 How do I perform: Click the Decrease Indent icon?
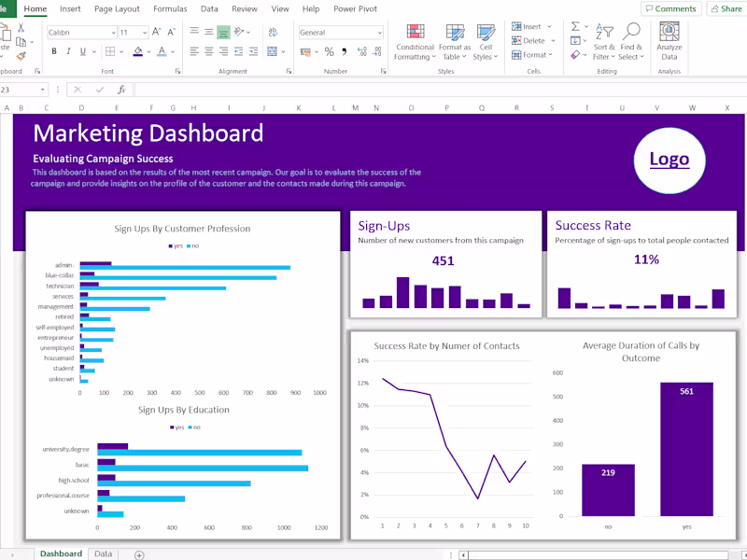tap(239, 51)
